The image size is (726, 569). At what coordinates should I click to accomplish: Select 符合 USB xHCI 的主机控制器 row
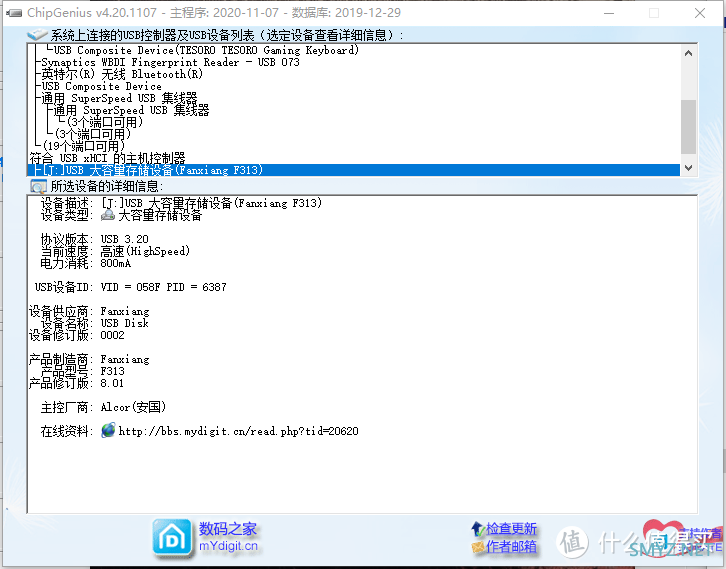[x=107, y=158]
